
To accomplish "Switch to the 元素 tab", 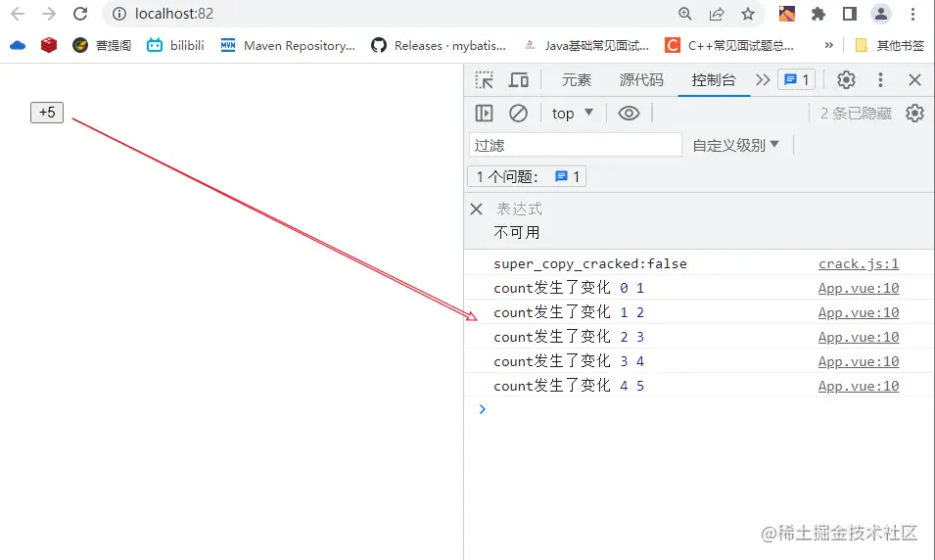I will 576,80.
